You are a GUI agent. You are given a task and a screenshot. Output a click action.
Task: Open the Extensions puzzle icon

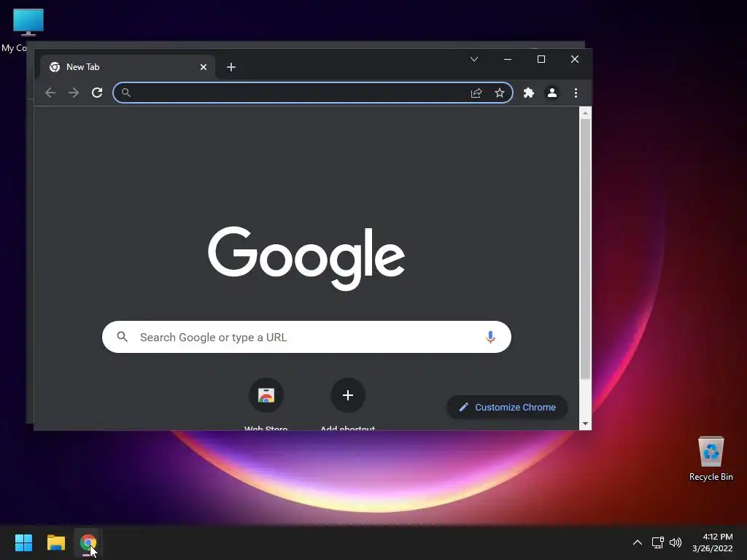tap(529, 93)
